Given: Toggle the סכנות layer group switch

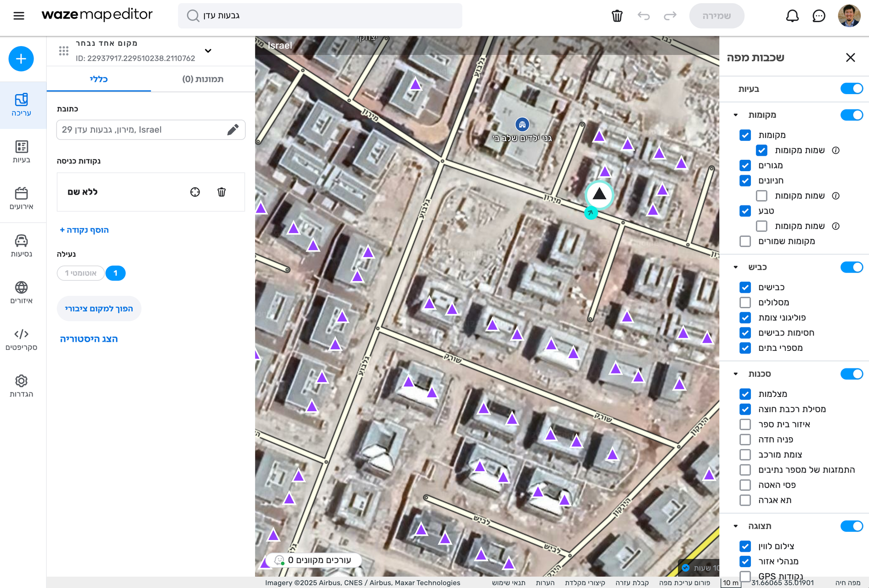Looking at the screenshot, I should click(x=852, y=374).
